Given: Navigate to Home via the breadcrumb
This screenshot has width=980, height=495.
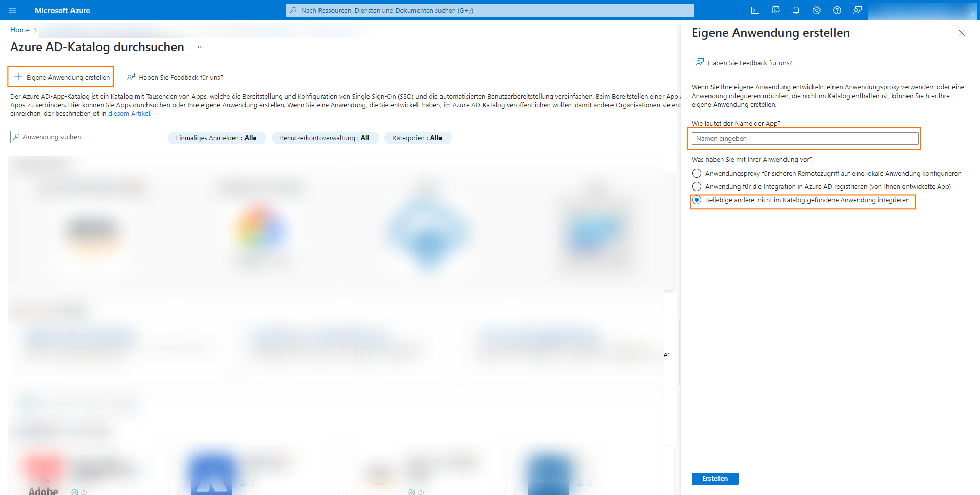Looking at the screenshot, I should click(x=19, y=30).
